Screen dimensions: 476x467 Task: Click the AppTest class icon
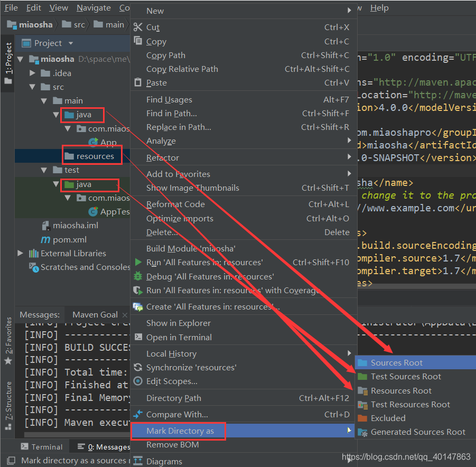click(93, 211)
